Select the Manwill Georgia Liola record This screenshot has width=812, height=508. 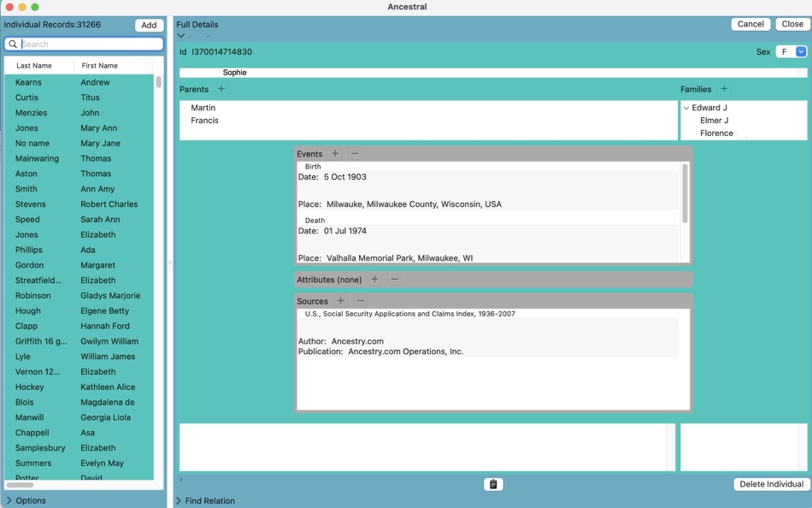tap(79, 417)
